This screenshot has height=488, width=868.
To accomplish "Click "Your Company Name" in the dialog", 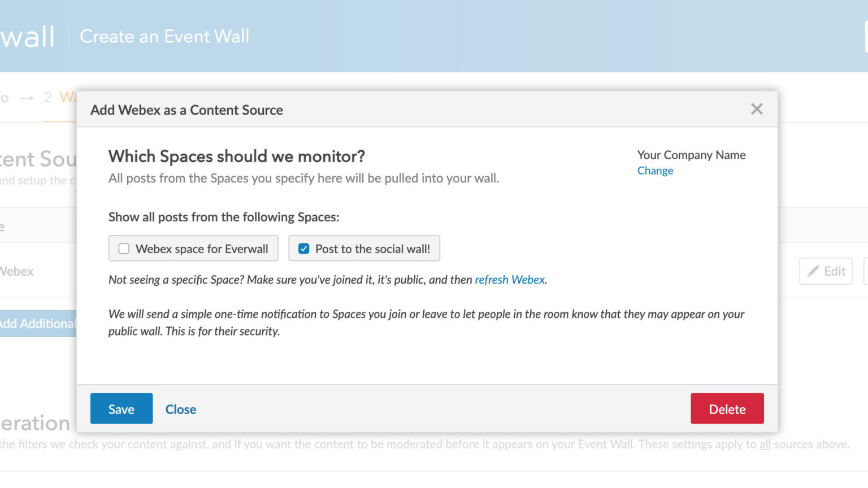I will (x=691, y=155).
